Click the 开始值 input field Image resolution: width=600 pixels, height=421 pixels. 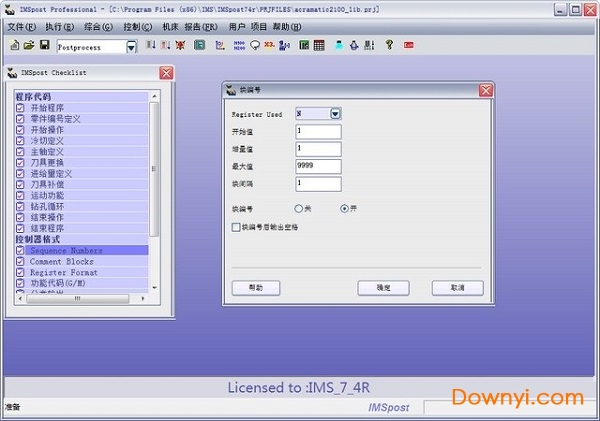tap(318, 132)
